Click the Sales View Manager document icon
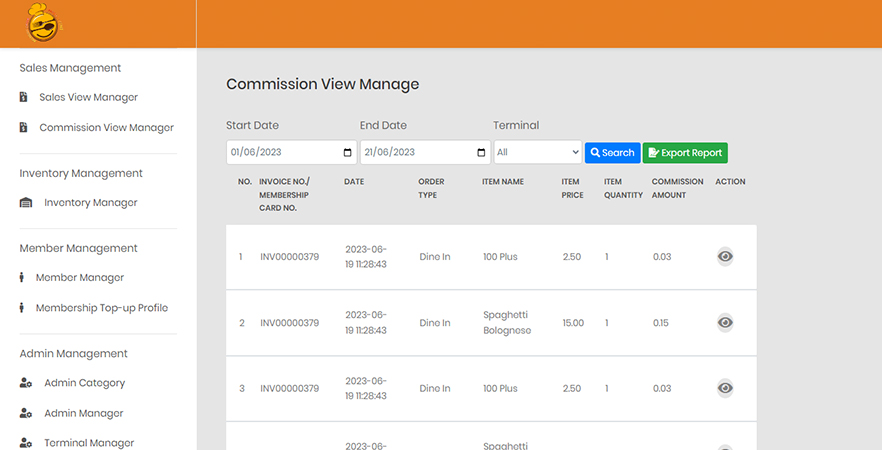The image size is (882, 450). (24, 97)
